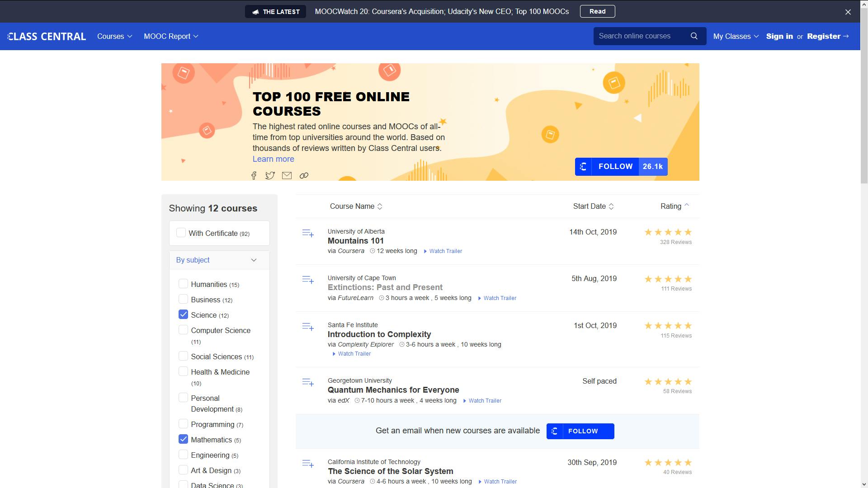Click the email share envelope icon

pos(287,176)
